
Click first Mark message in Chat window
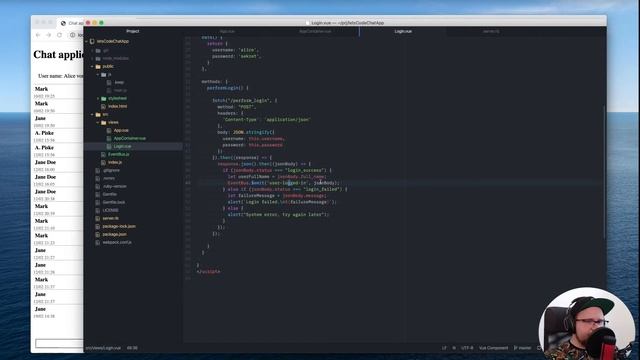click(x=41, y=89)
